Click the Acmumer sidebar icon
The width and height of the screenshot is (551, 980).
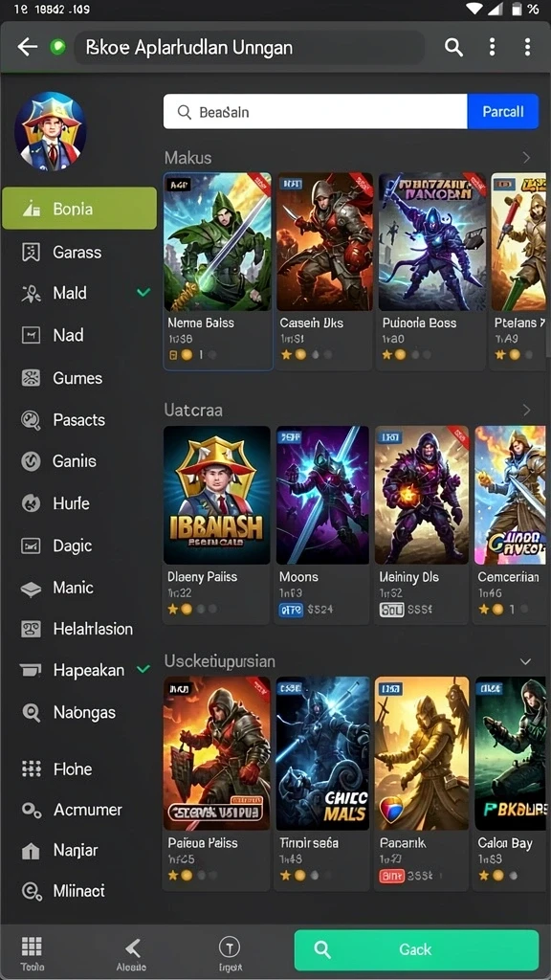(31, 810)
